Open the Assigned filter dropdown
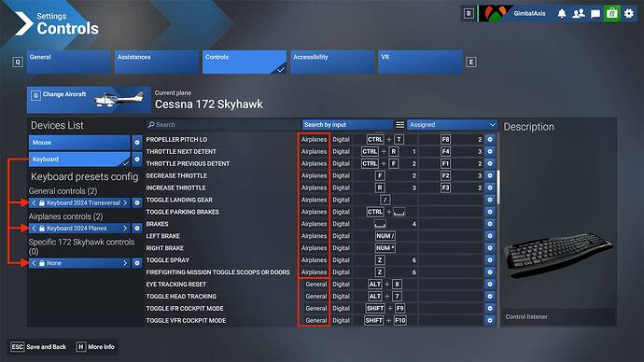Viewport: 644px width, 362px height. point(452,125)
